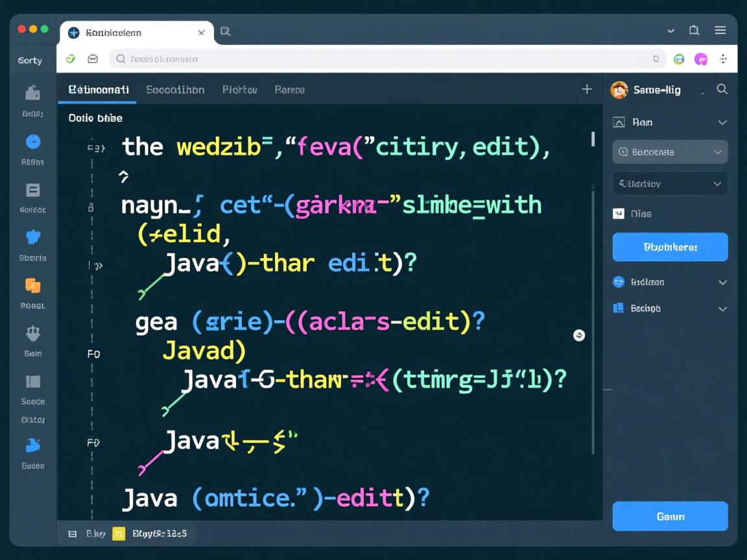Expand the "Bechob" section at panel bottom
747x560 pixels.
pyautogui.click(x=722, y=308)
